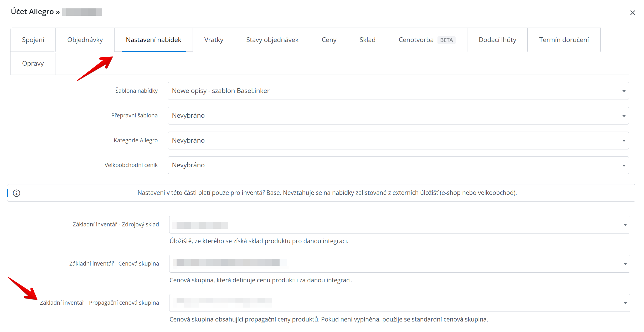Go to the Vratky tab
644x332 pixels.
coord(214,40)
